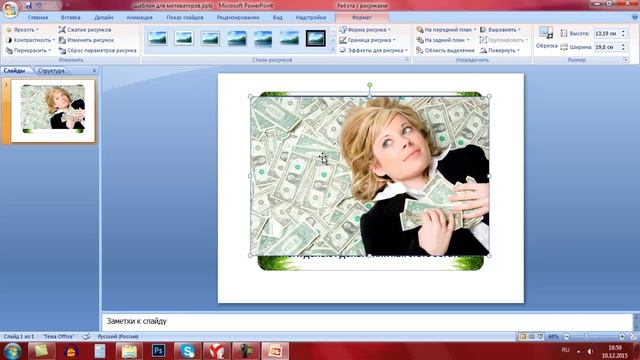The image size is (640, 360).
Task: Switch to the Дизайн ribbon tab
Action: [x=104, y=18]
